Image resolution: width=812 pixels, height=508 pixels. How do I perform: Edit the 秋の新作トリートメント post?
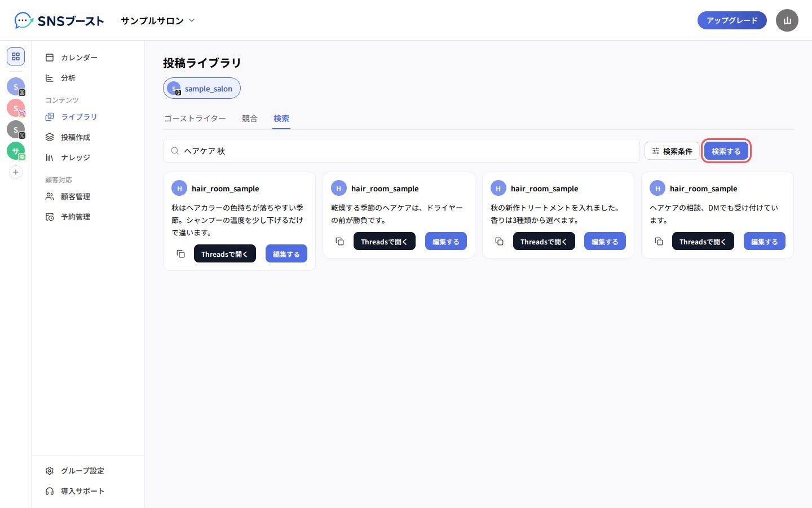click(605, 242)
